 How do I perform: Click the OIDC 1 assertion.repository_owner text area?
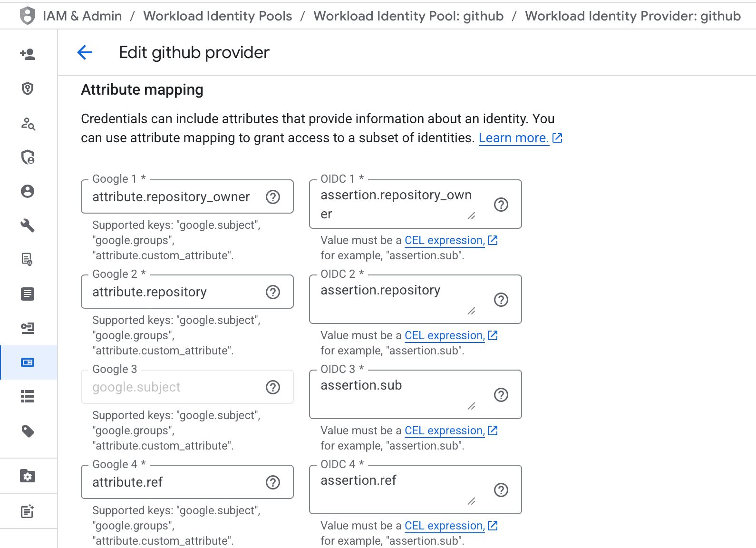[396, 204]
